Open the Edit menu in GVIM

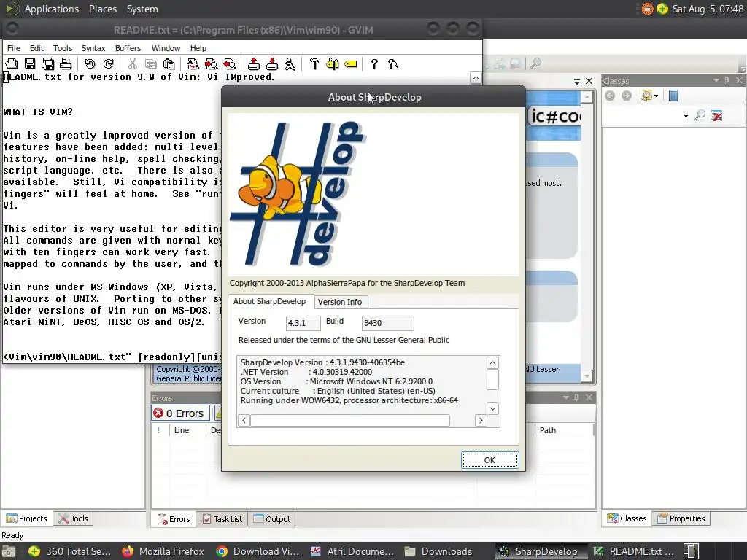click(x=36, y=48)
